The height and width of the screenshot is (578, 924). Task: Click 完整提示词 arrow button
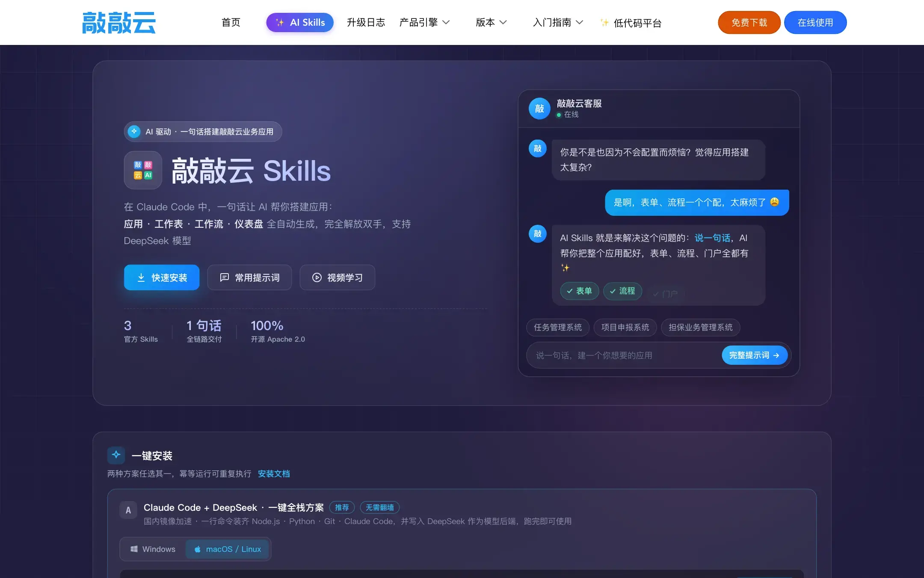[x=755, y=355]
